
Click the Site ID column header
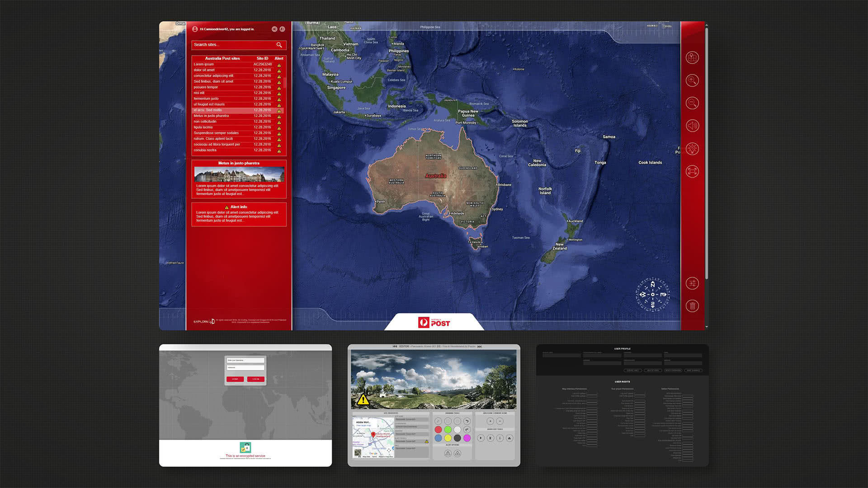click(262, 58)
